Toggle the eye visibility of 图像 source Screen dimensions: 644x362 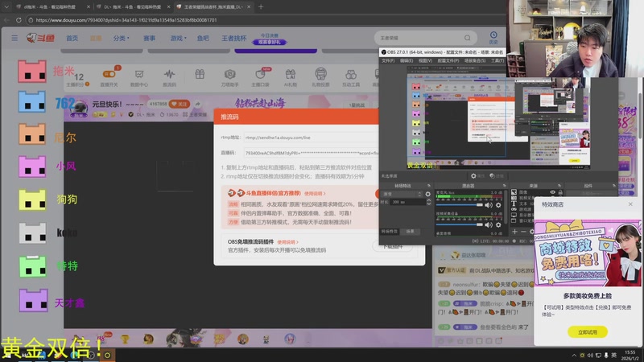552,192
